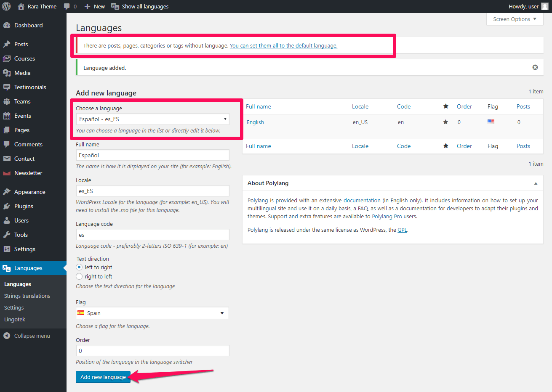Open the GPL license link
552x392 pixels.
click(403, 230)
